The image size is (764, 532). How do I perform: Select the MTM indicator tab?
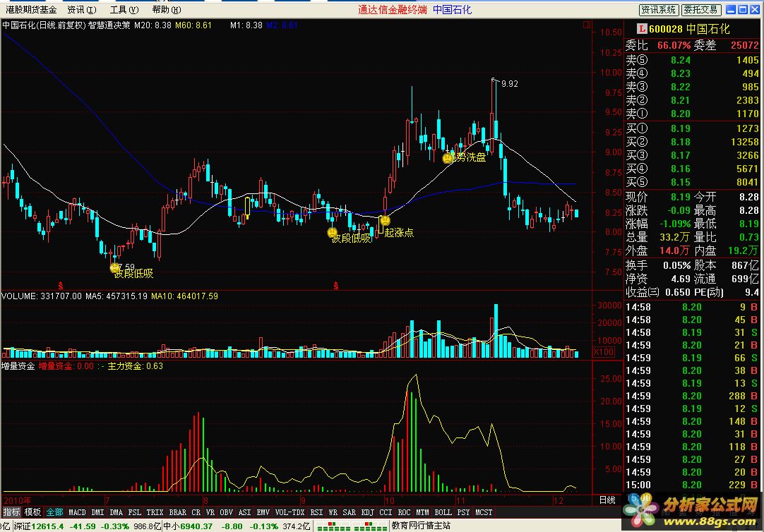(x=422, y=512)
